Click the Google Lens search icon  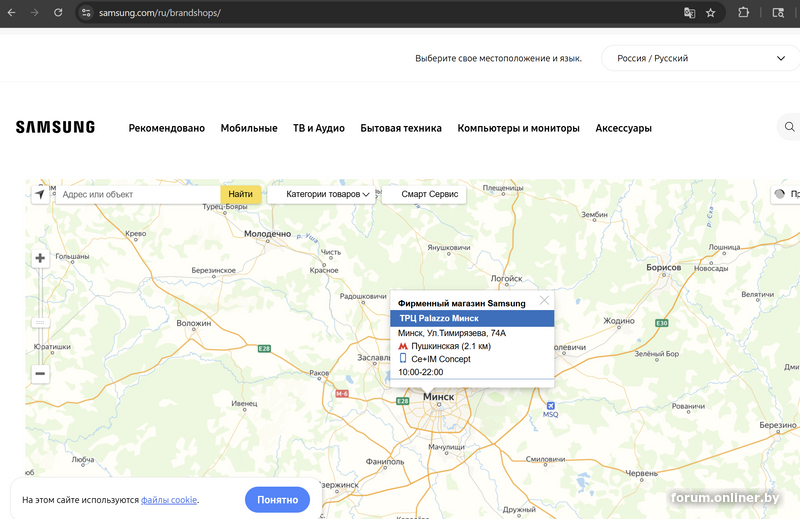[x=778, y=13]
